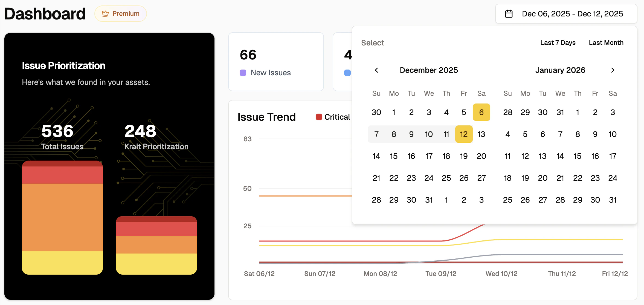Click the Select label in the calendar popup
Screen dimensions: 644x305
tap(373, 43)
